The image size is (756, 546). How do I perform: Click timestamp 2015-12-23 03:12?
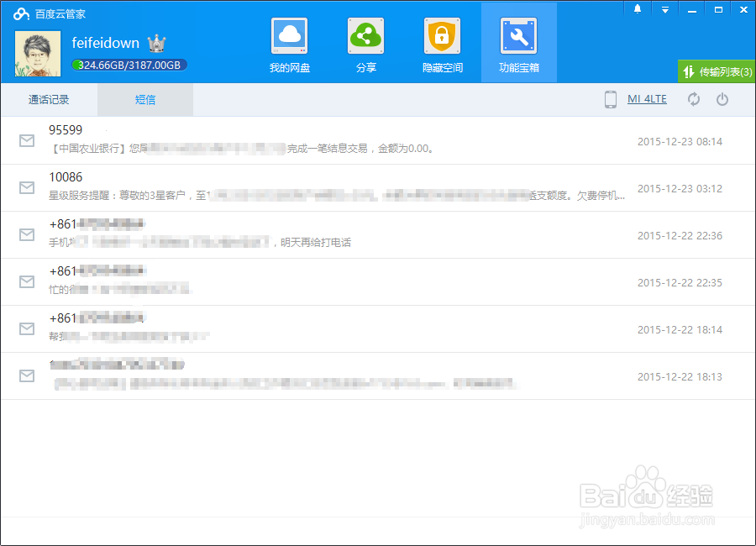click(680, 189)
